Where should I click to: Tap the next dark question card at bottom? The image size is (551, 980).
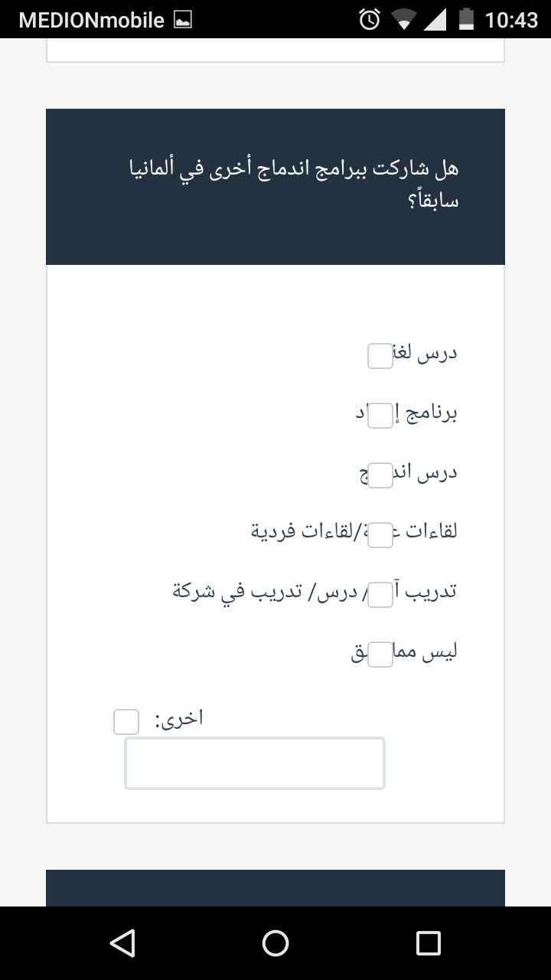point(275,888)
